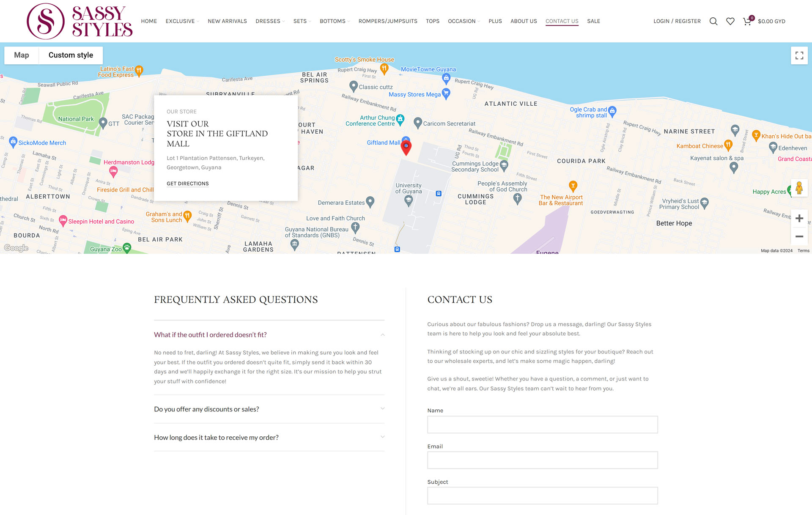Go to the New Arrivals menu item
The width and height of the screenshot is (812, 515).
(x=227, y=21)
